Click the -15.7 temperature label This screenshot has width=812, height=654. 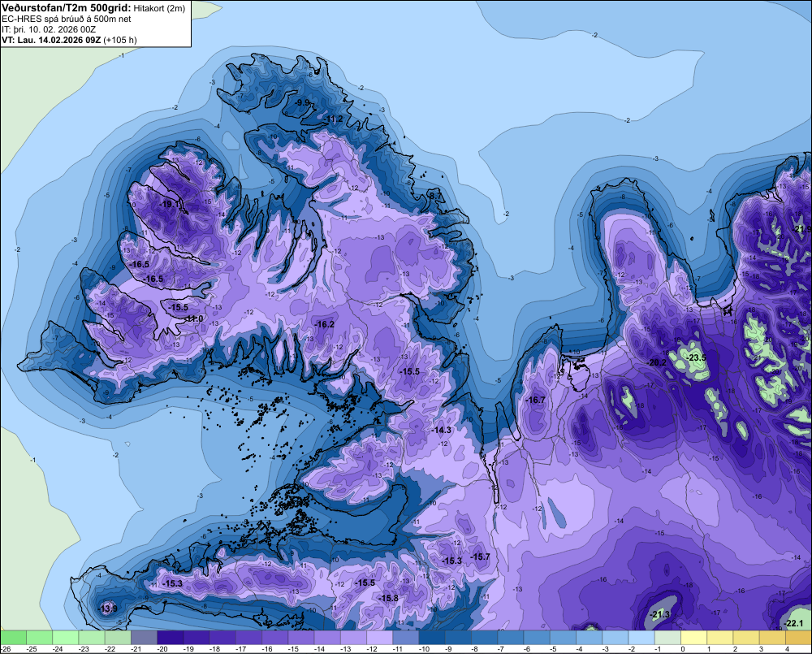pos(480,557)
